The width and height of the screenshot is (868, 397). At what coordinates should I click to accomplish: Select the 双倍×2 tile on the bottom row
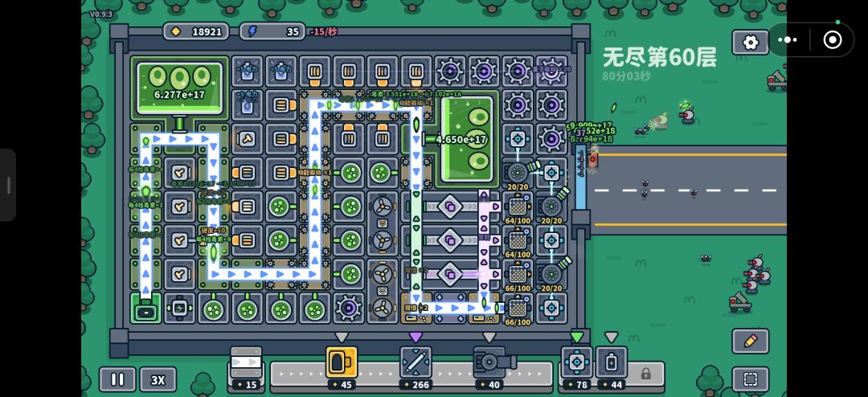[x=416, y=309]
